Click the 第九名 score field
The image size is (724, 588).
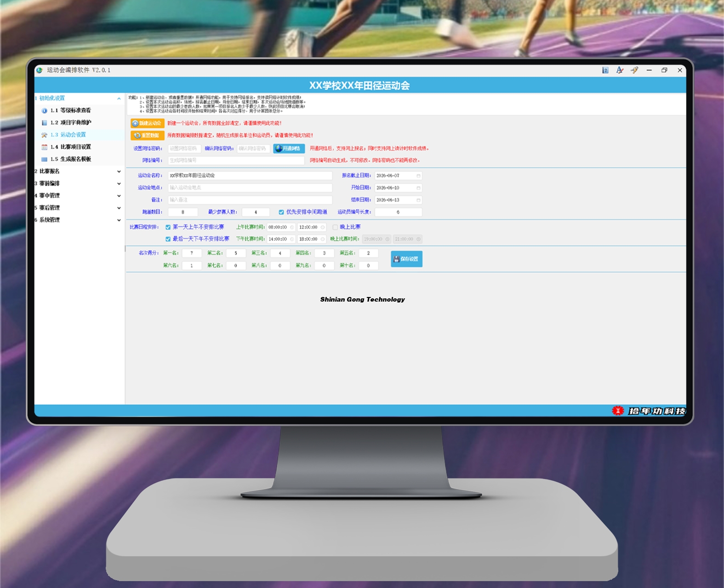pos(324,266)
